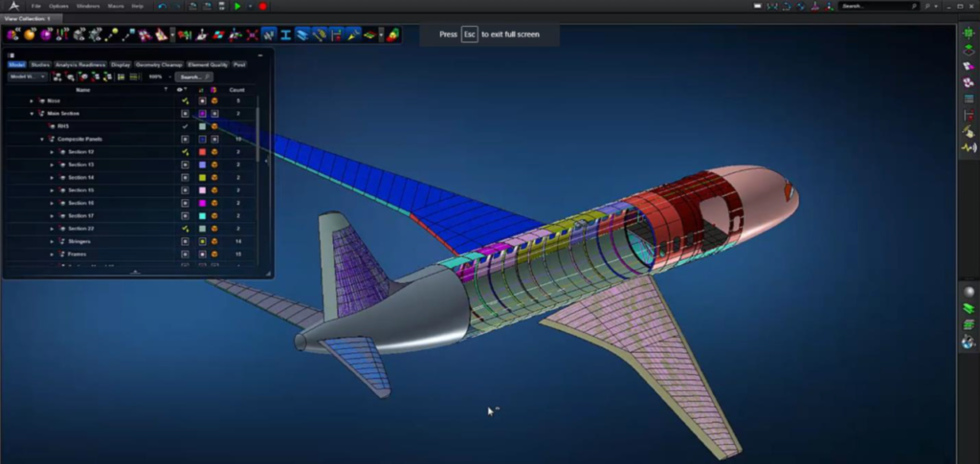
Task: Click the globe icon in right sidebar
Action: [x=968, y=342]
